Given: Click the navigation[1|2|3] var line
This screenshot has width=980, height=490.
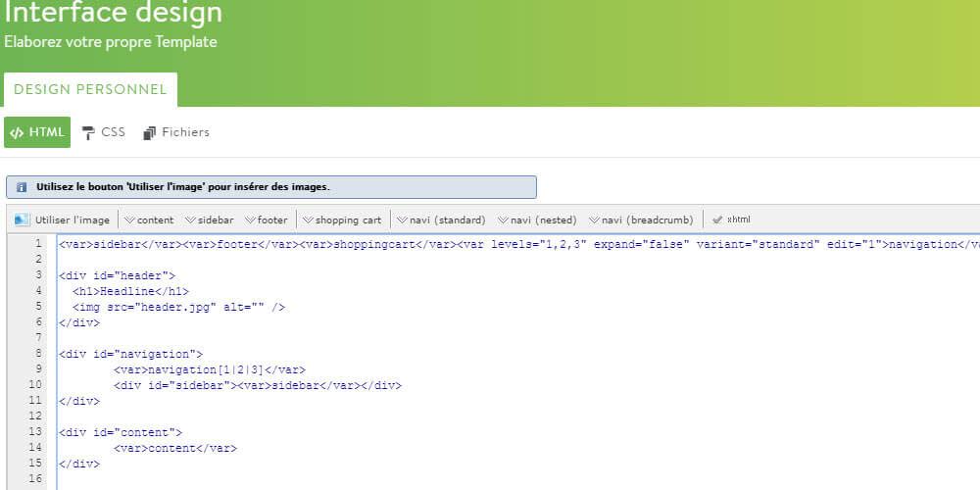Looking at the screenshot, I should 210,370.
